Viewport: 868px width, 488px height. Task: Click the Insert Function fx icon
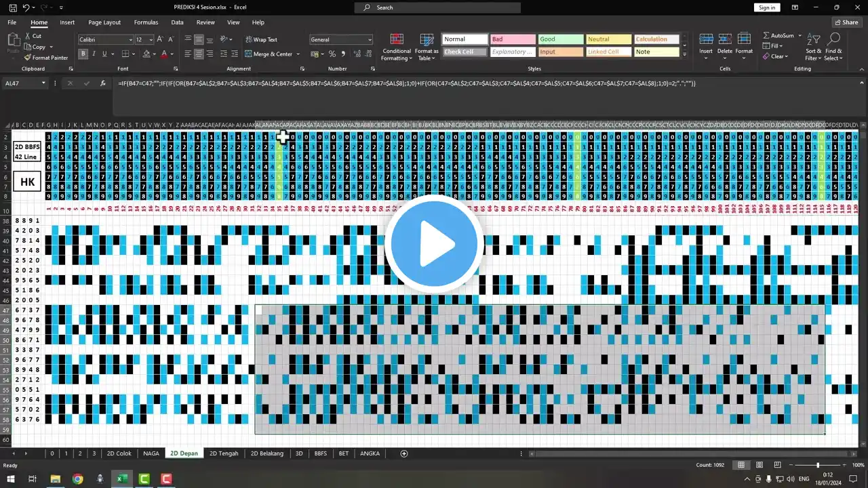pyautogui.click(x=103, y=83)
